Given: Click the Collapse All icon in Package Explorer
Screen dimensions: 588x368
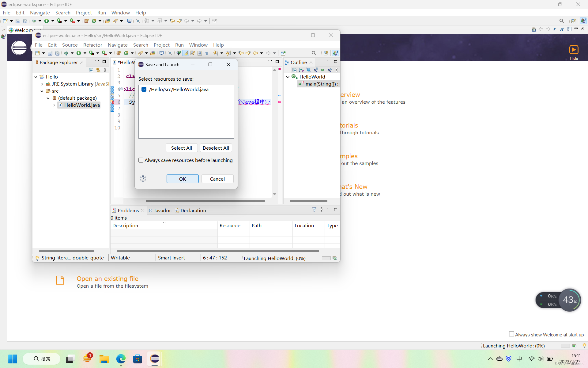Looking at the screenshot, I should click(x=91, y=70).
